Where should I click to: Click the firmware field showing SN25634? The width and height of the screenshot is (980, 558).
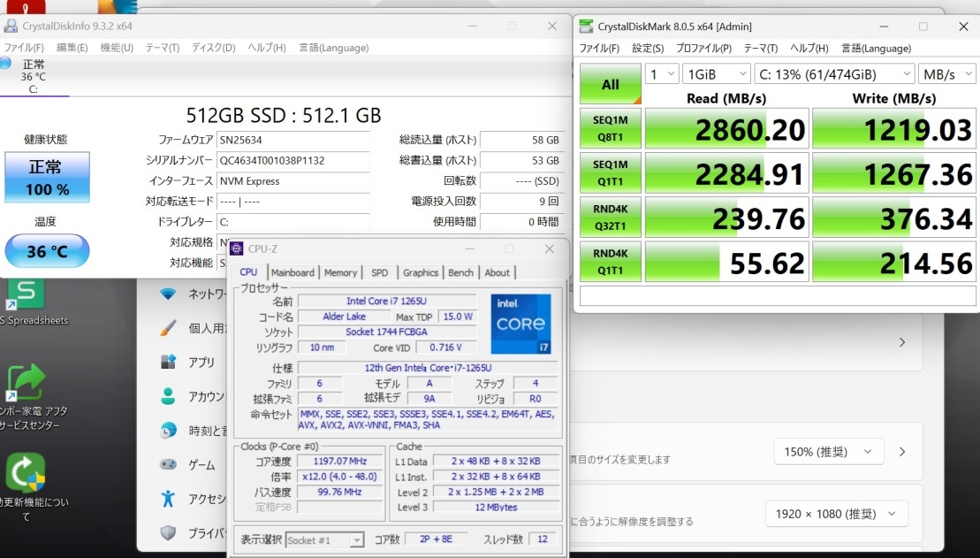(x=293, y=140)
